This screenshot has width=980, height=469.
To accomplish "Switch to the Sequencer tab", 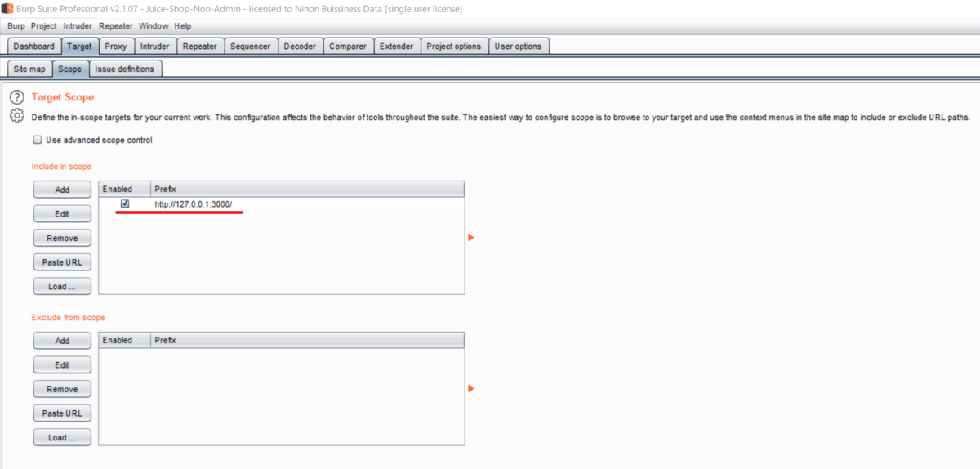I will pyautogui.click(x=251, y=47).
